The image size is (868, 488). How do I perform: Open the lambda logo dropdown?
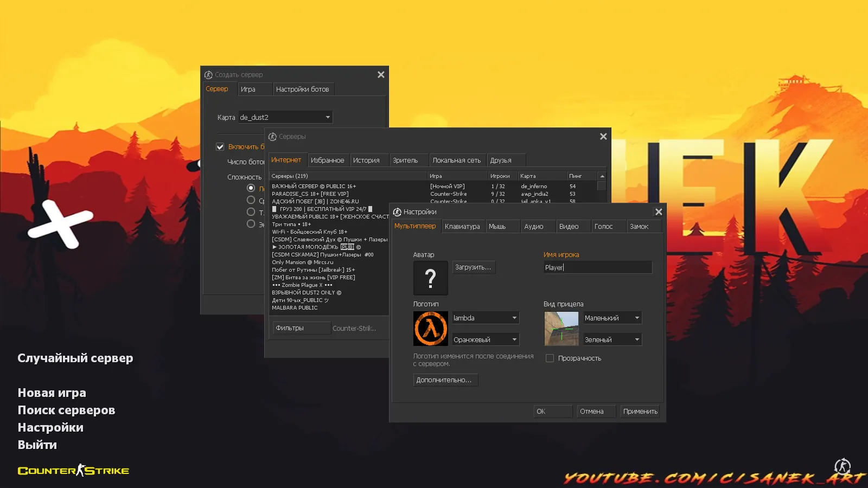(x=486, y=318)
